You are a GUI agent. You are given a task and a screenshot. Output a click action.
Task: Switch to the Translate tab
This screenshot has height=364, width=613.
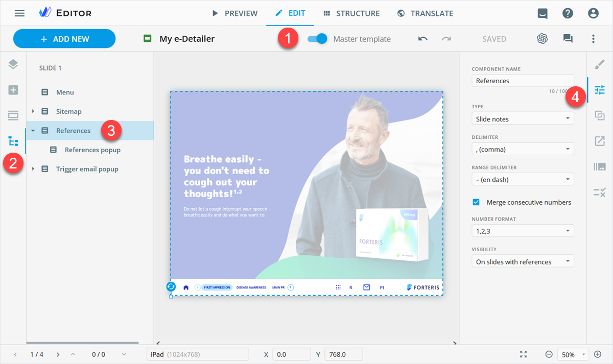point(425,13)
